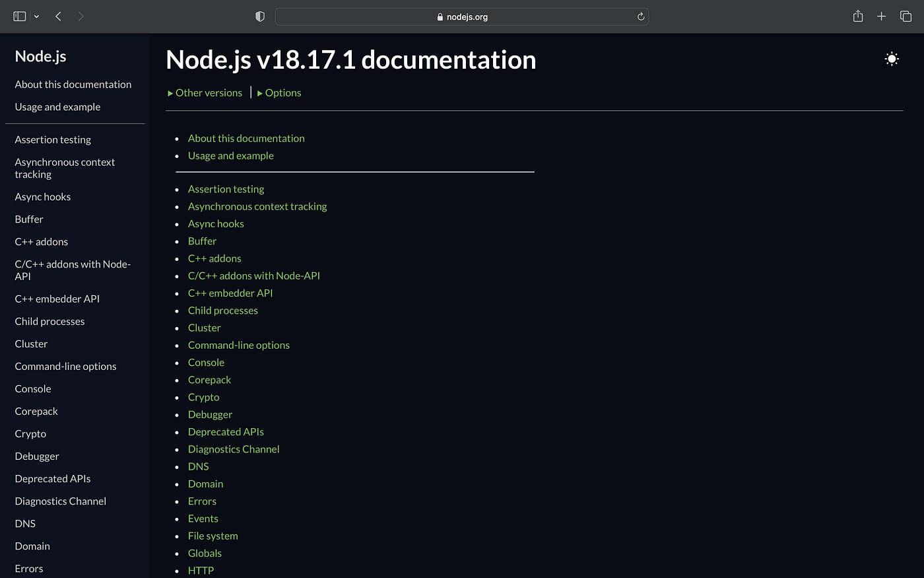The height and width of the screenshot is (578, 924).
Task: Click C++ addons in main list
Action: pos(214,259)
